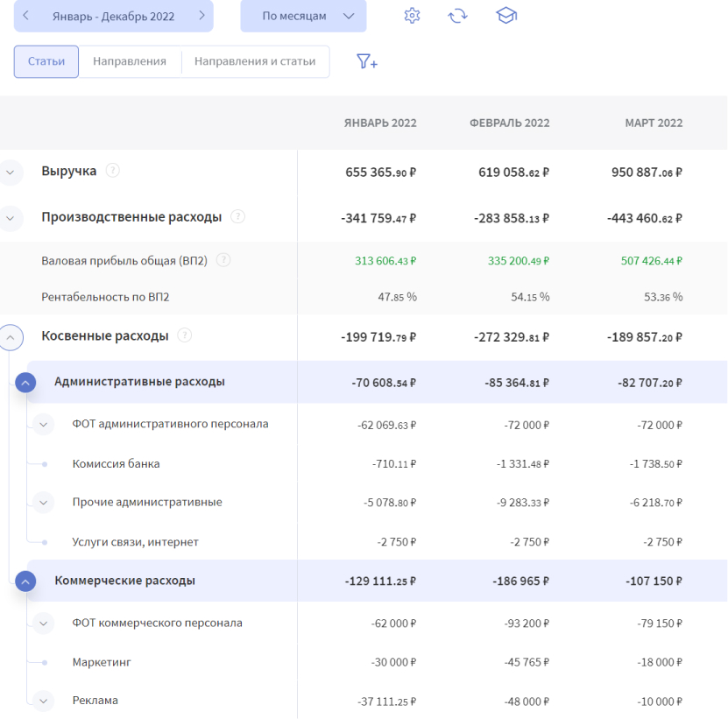728x719 pixels.
Task: Collapse the Косвенные расходы section
Action: click(11, 336)
